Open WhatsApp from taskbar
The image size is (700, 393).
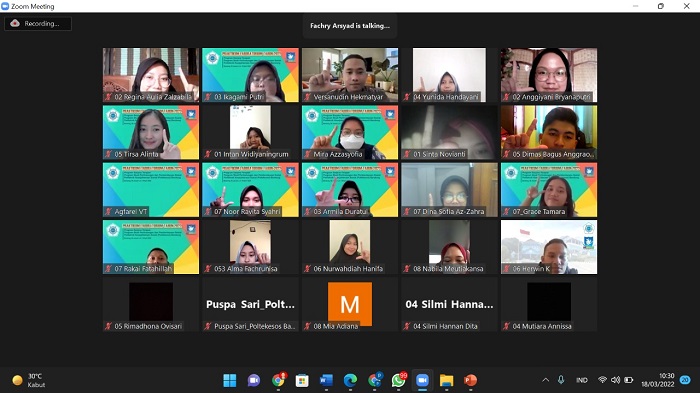399,380
